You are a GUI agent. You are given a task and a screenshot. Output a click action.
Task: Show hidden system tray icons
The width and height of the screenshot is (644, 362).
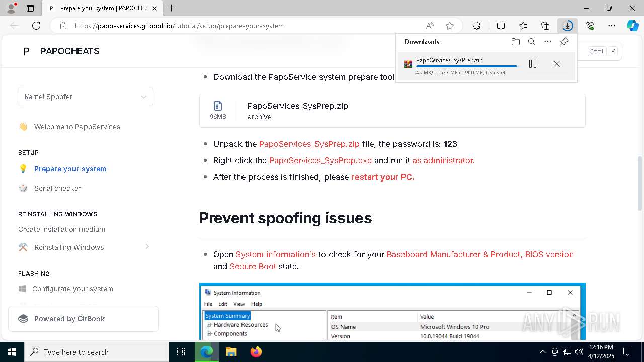[x=542, y=352]
